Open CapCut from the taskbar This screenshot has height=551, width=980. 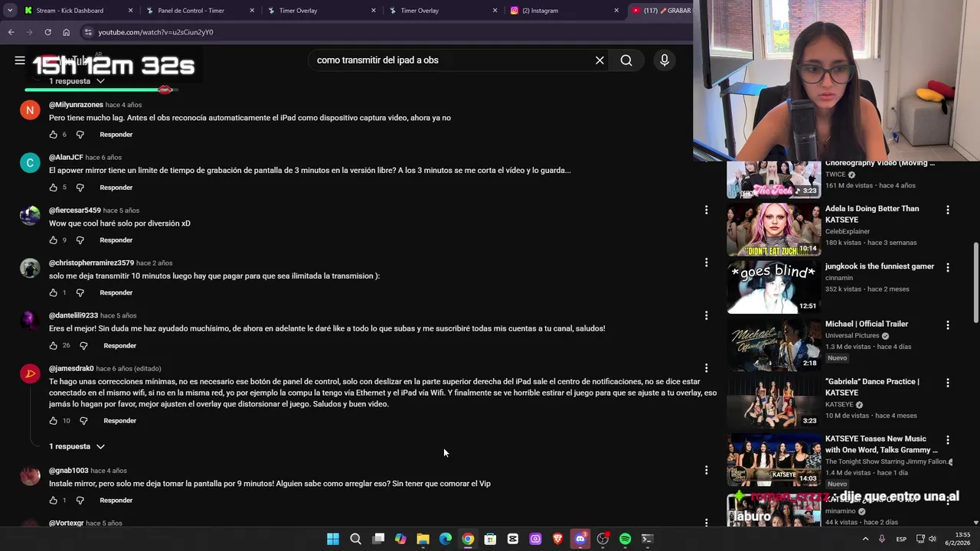click(513, 539)
